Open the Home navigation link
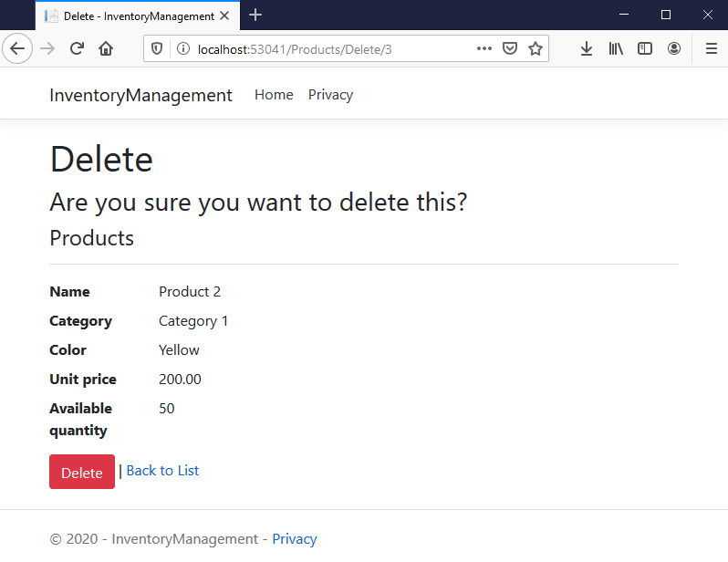 (274, 95)
